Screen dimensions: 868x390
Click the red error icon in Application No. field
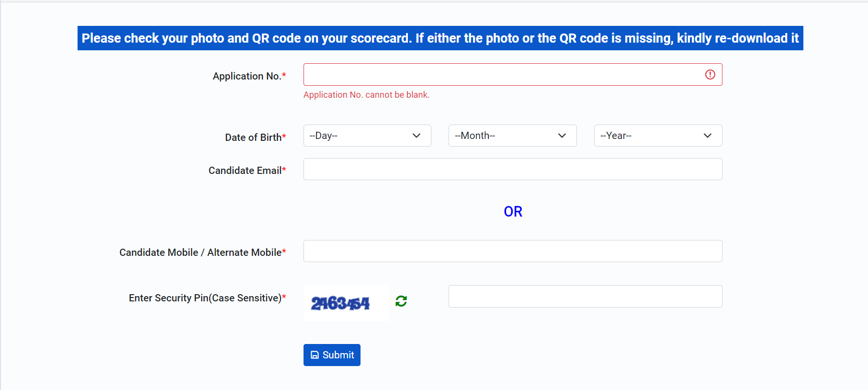[x=710, y=74]
